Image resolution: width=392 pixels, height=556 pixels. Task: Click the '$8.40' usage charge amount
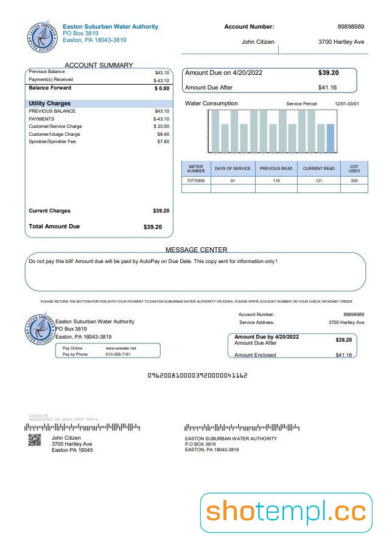pyautogui.click(x=163, y=134)
